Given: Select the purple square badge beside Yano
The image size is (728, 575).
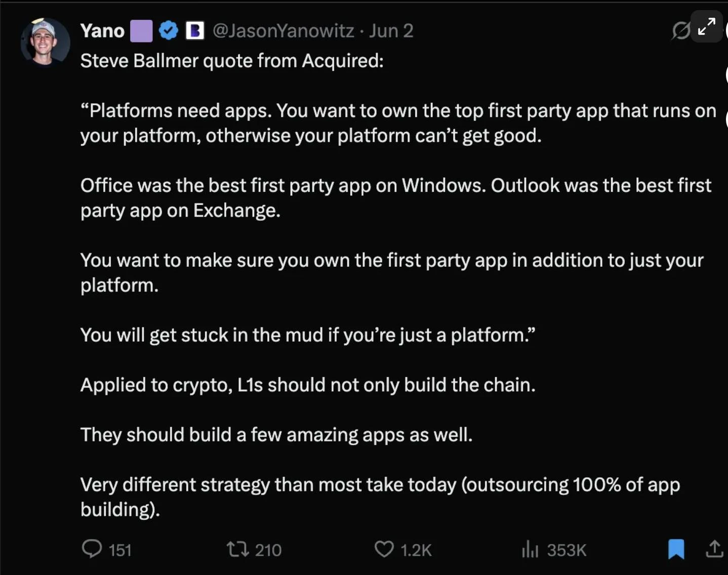Looking at the screenshot, I should click(141, 30).
